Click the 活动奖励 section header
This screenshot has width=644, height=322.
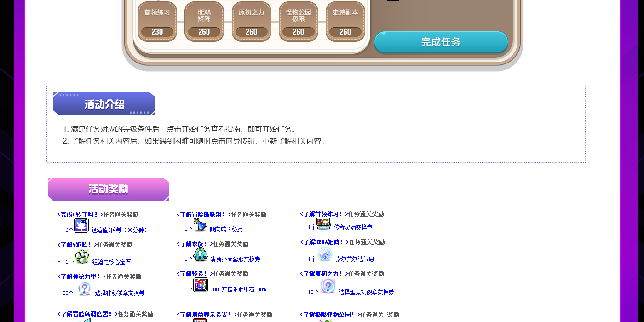point(108,189)
